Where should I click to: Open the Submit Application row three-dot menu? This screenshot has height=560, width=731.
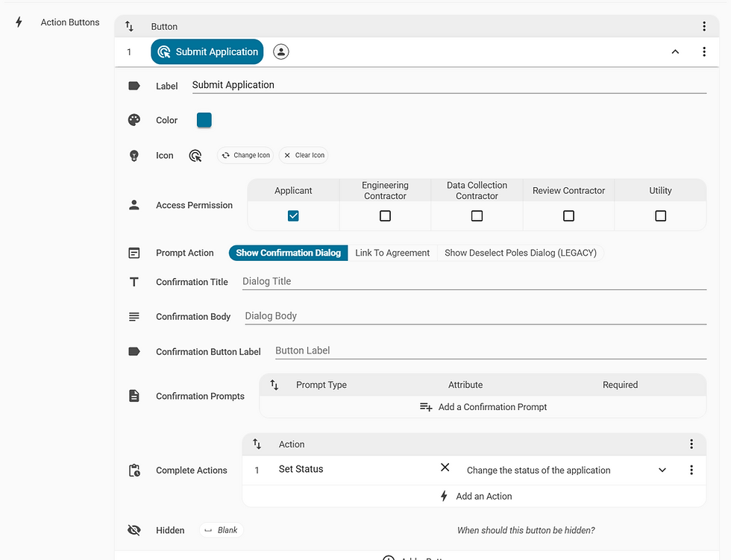coord(704,51)
